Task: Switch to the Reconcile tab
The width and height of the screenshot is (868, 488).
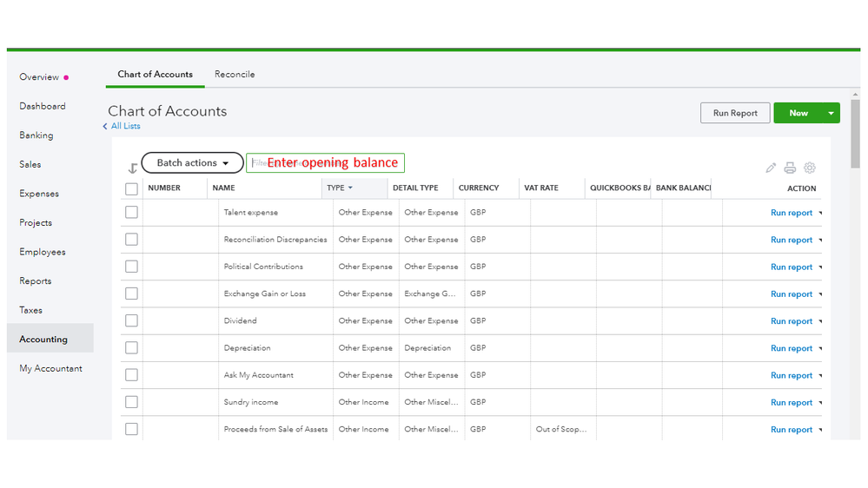Action: [235, 74]
